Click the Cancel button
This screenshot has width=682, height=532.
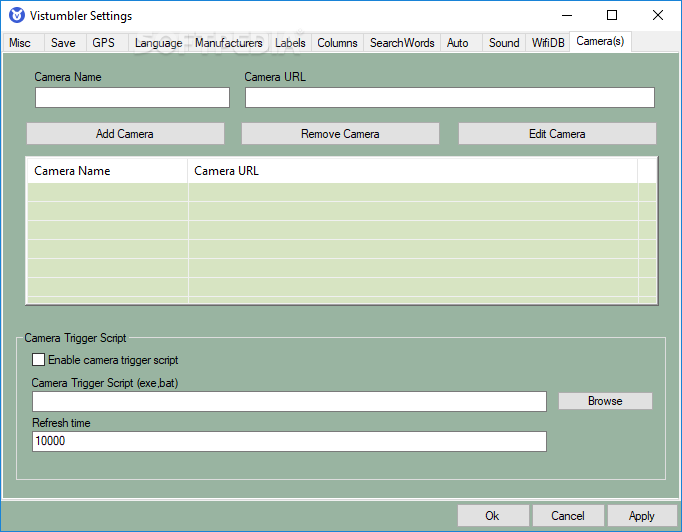pos(568,515)
